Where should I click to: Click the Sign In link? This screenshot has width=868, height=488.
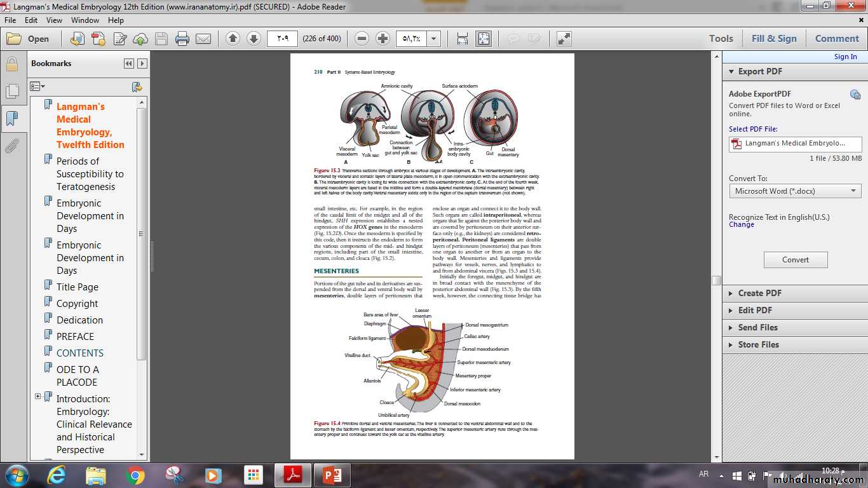coord(845,57)
